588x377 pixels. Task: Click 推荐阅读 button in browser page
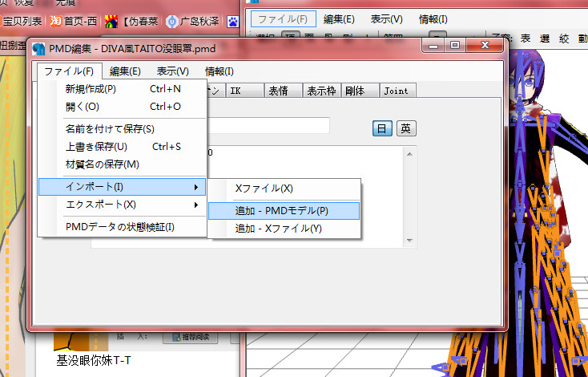(x=191, y=337)
